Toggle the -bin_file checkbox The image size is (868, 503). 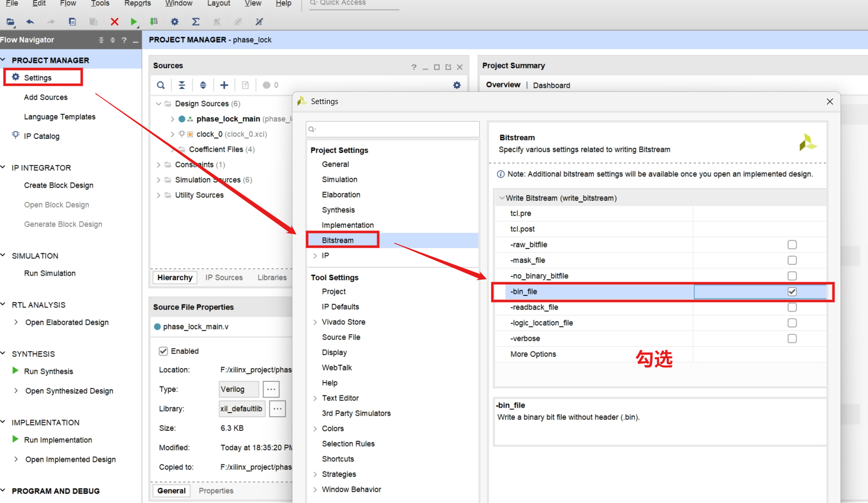pyautogui.click(x=792, y=291)
